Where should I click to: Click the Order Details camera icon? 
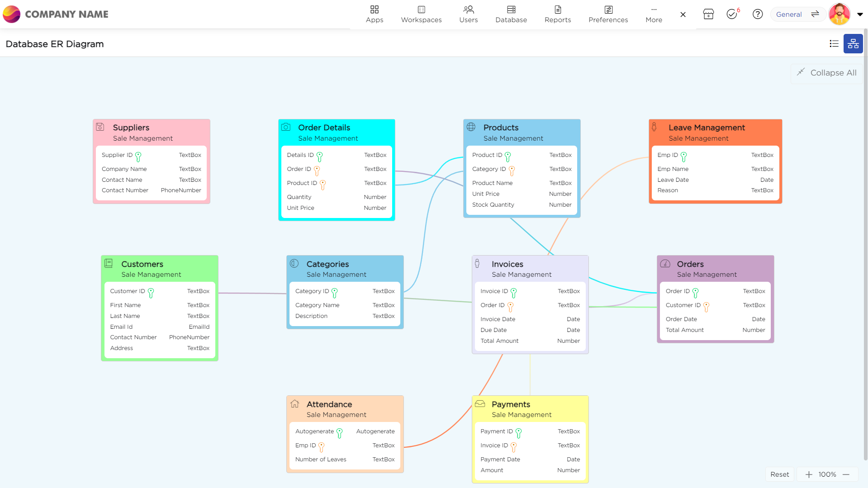(x=286, y=127)
